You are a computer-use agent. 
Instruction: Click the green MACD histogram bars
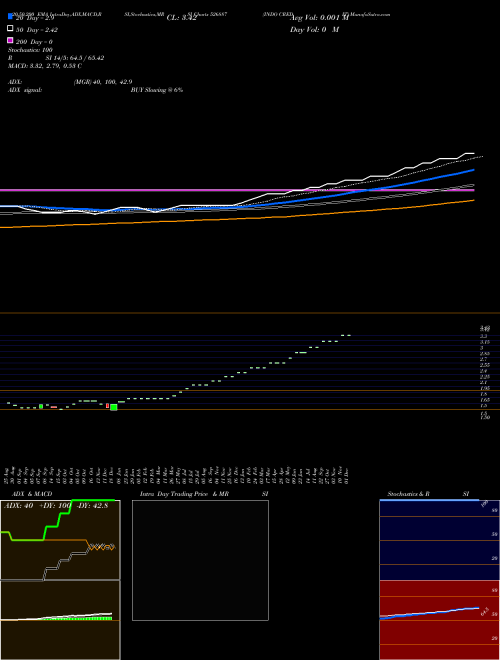point(78,618)
